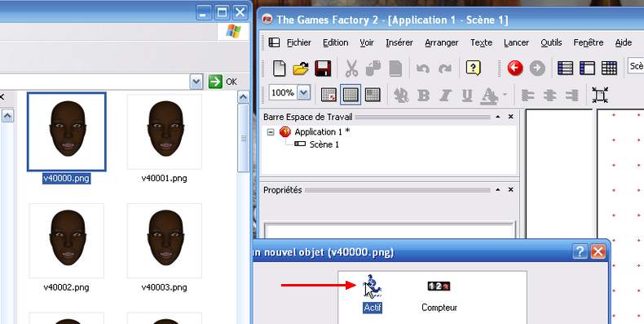
Task: Click the New file toolbar icon
Action: [x=280, y=68]
